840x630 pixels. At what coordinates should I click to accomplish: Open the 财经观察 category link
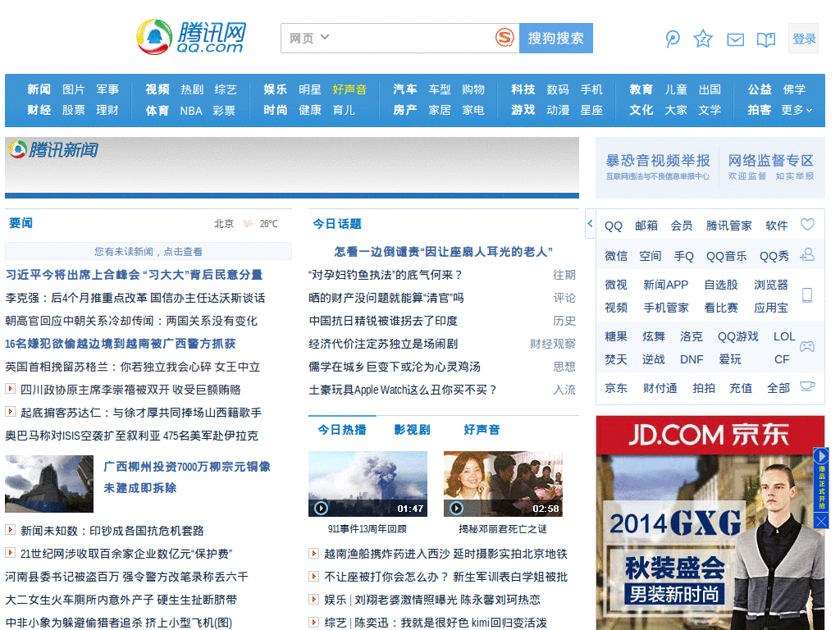click(552, 344)
